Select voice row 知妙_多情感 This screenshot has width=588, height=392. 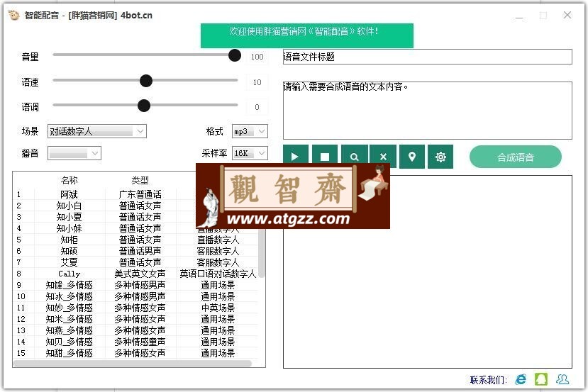[x=135, y=308]
